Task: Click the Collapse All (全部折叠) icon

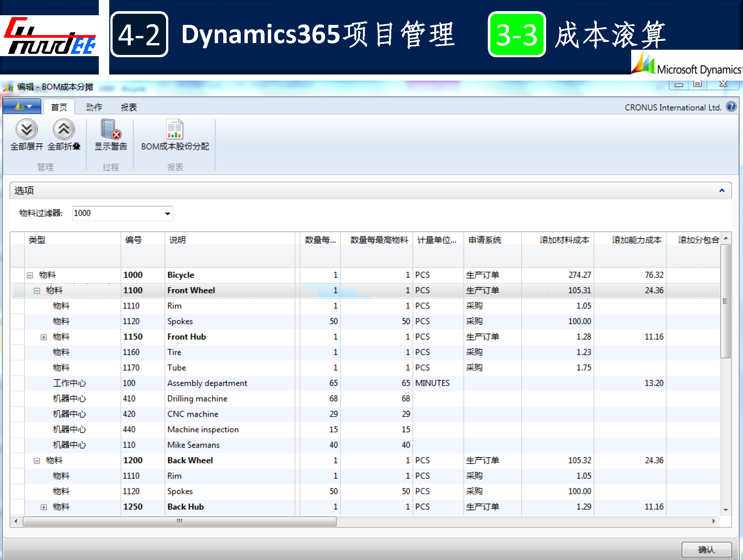Action: tap(64, 130)
